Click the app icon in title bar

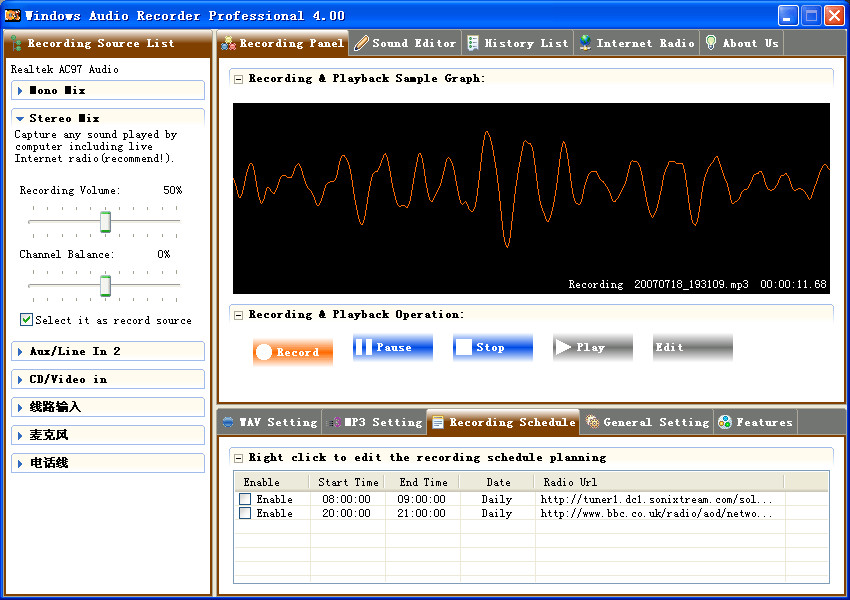pos(12,15)
